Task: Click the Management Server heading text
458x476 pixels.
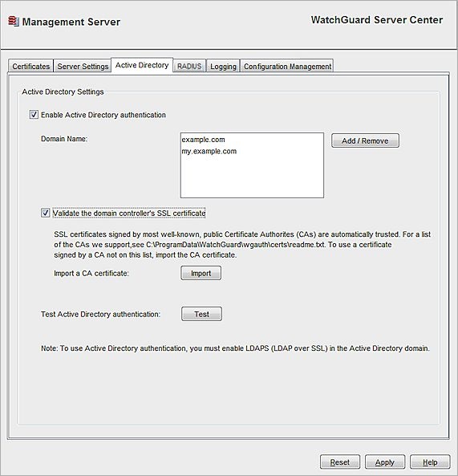Action: click(x=71, y=22)
